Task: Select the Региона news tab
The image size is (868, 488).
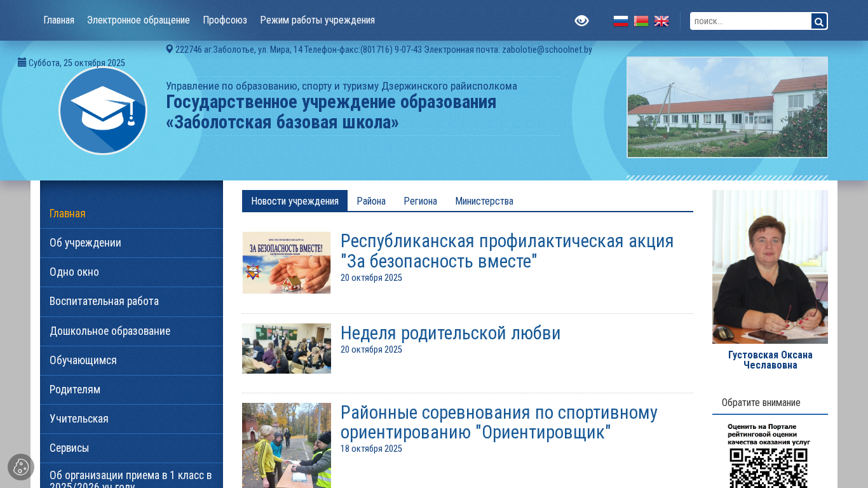Action: pos(420,201)
